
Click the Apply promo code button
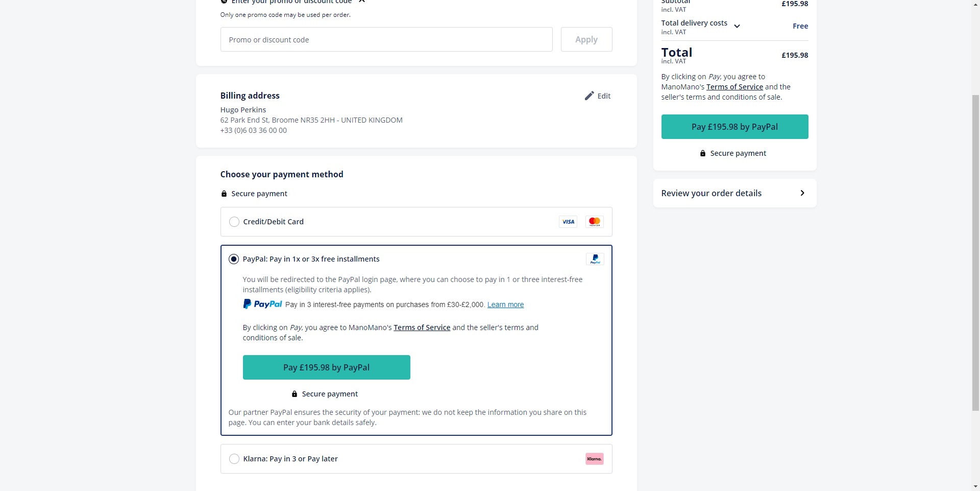(586, 39)
